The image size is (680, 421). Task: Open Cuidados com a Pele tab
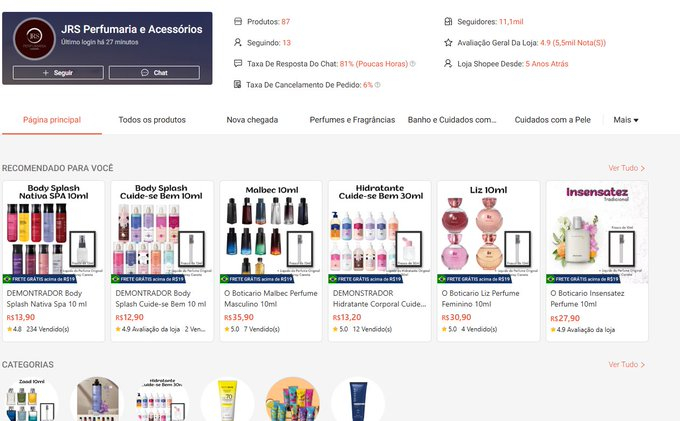pos(552,120)
